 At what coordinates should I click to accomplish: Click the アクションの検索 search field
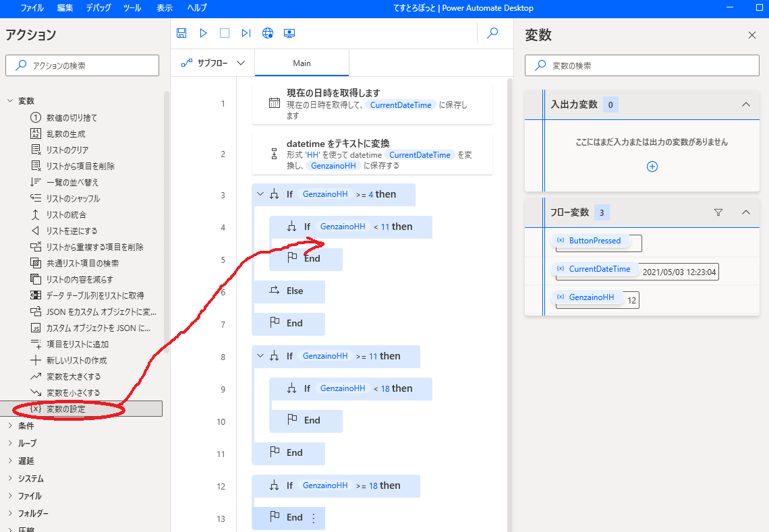click(x=82, y=65)
